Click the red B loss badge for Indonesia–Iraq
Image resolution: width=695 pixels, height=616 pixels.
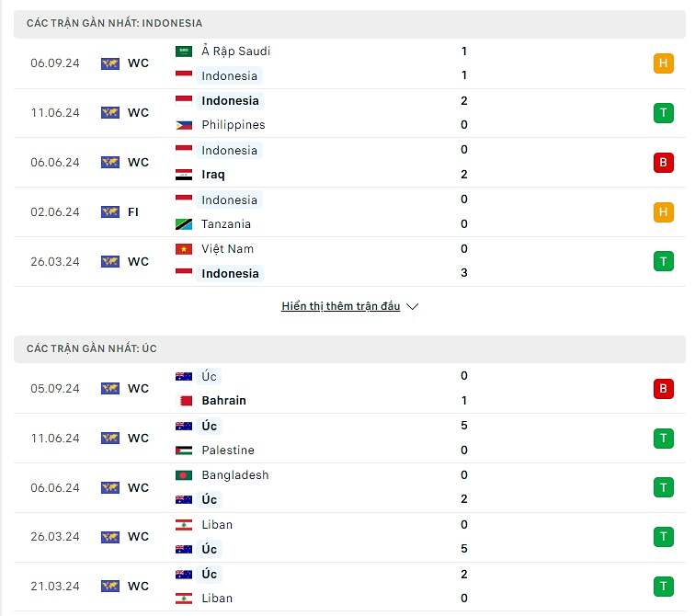click(x=663, y=162)
